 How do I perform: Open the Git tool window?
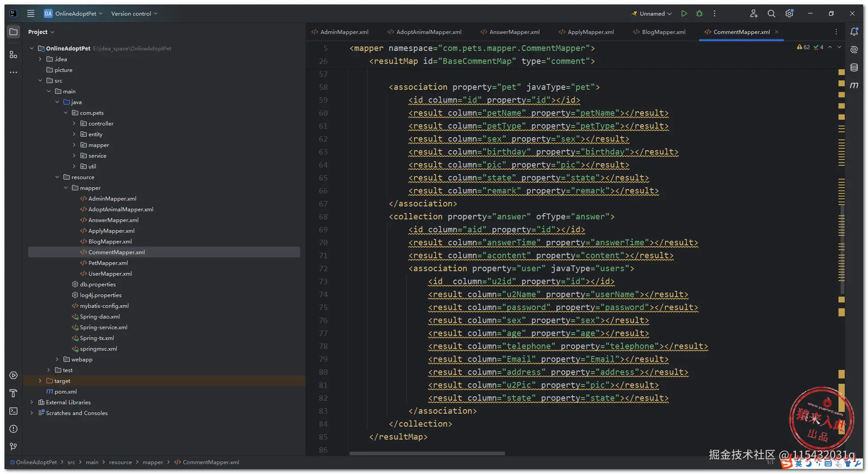[13, 447]
